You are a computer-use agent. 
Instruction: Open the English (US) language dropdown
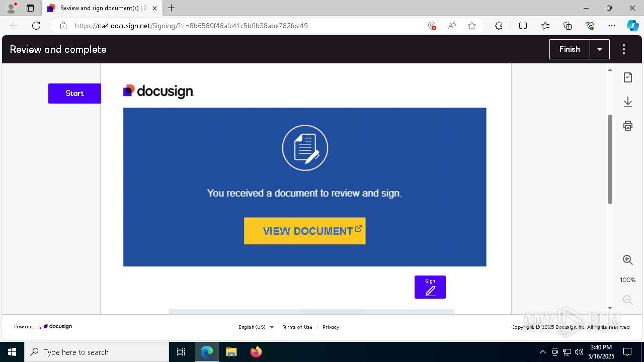point(256,327)
